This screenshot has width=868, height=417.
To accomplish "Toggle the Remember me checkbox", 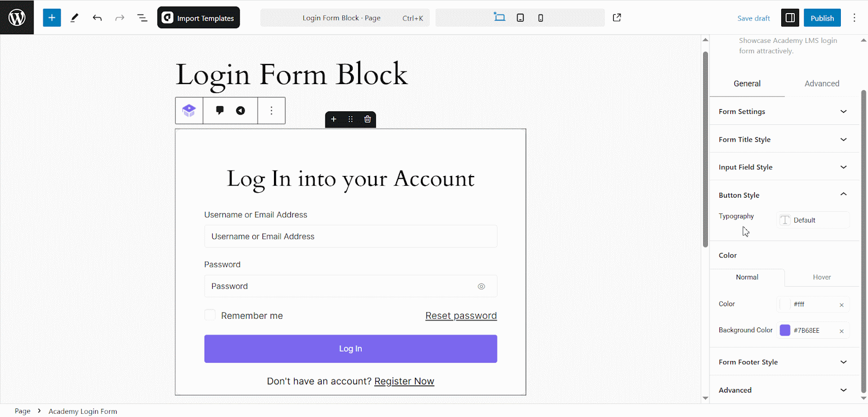I will [x=209, y=315].
